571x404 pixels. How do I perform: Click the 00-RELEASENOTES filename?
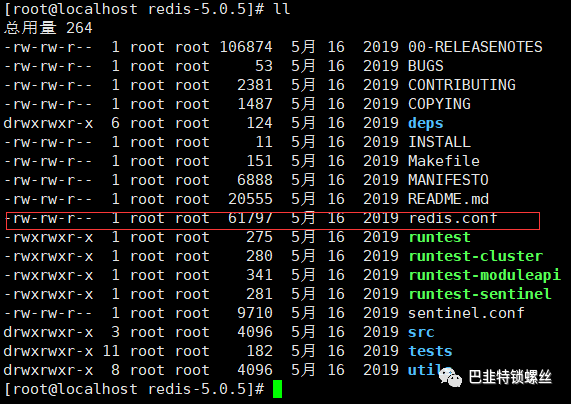click(x=475, y=47)
